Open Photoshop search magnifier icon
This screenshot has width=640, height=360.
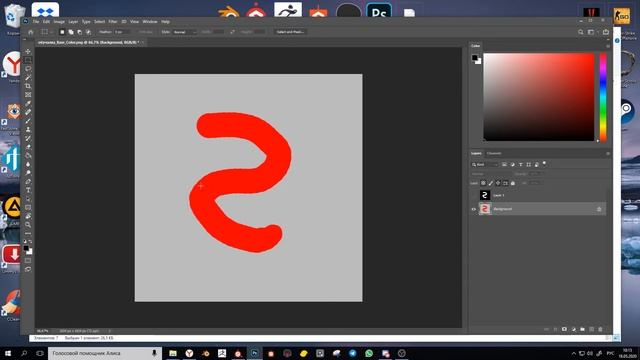580,32
